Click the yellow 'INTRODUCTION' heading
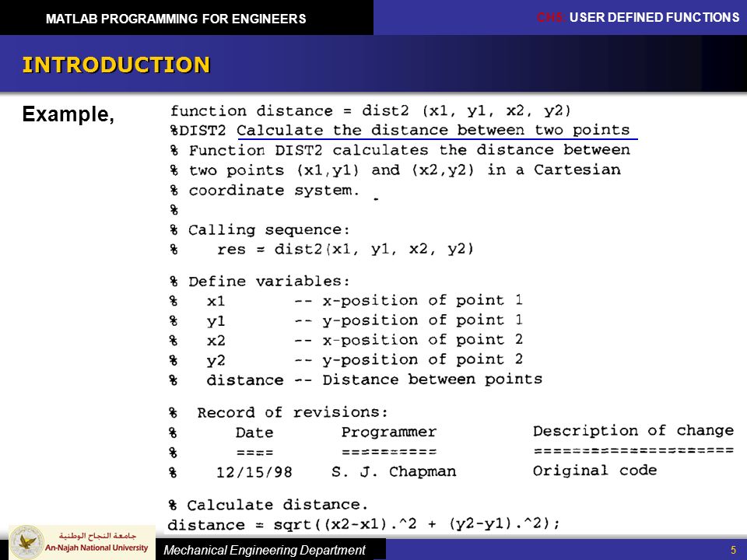 click(116, 65)
